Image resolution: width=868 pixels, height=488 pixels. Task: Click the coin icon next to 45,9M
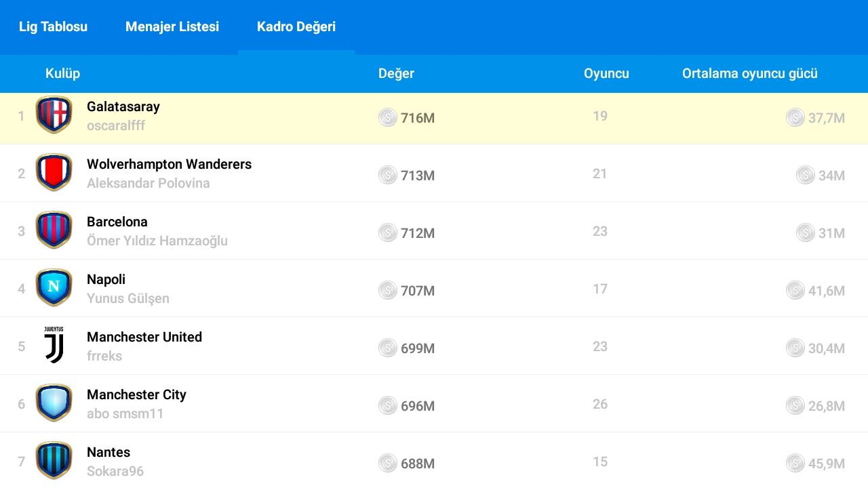coord(795,463)
